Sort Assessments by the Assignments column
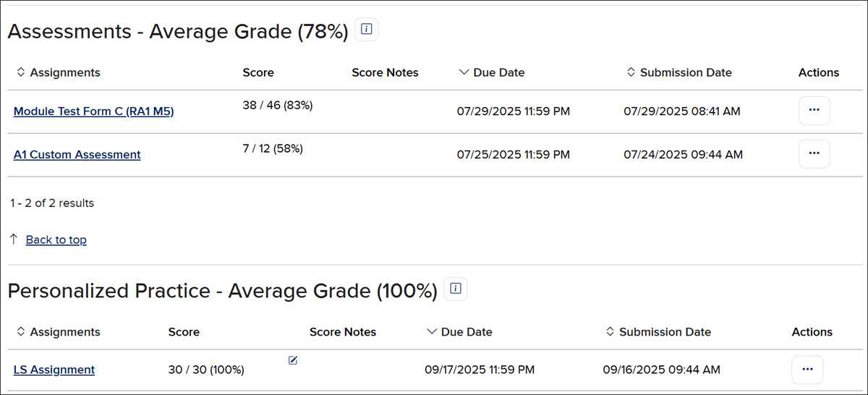 coord(58,72)
